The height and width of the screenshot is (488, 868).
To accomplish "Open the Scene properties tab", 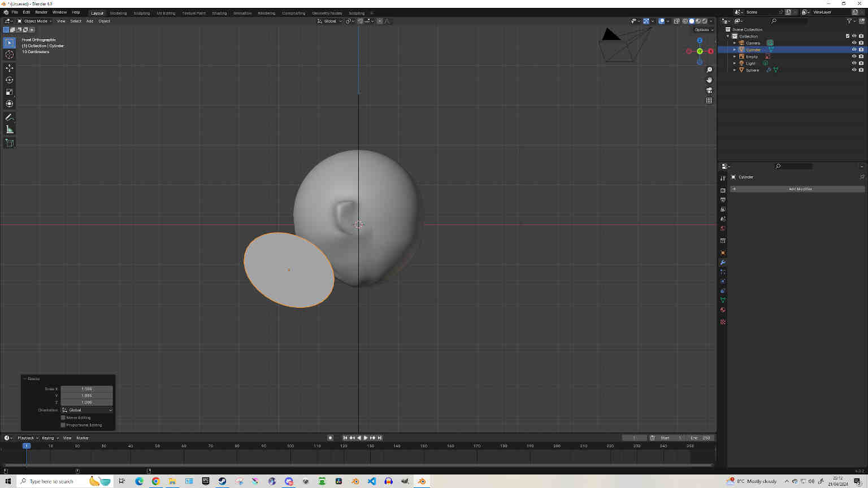I will [723, 219].
